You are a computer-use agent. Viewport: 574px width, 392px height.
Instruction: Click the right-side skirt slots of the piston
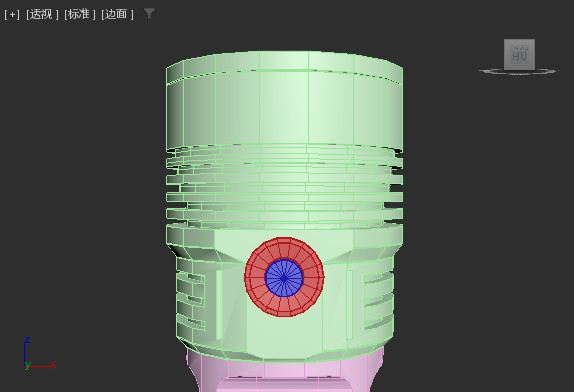click(379, 298)
